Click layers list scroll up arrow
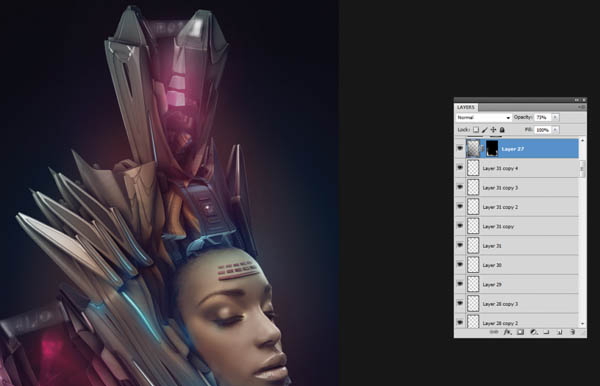Viewport: 600px width, 386px height. click(582, 140)
